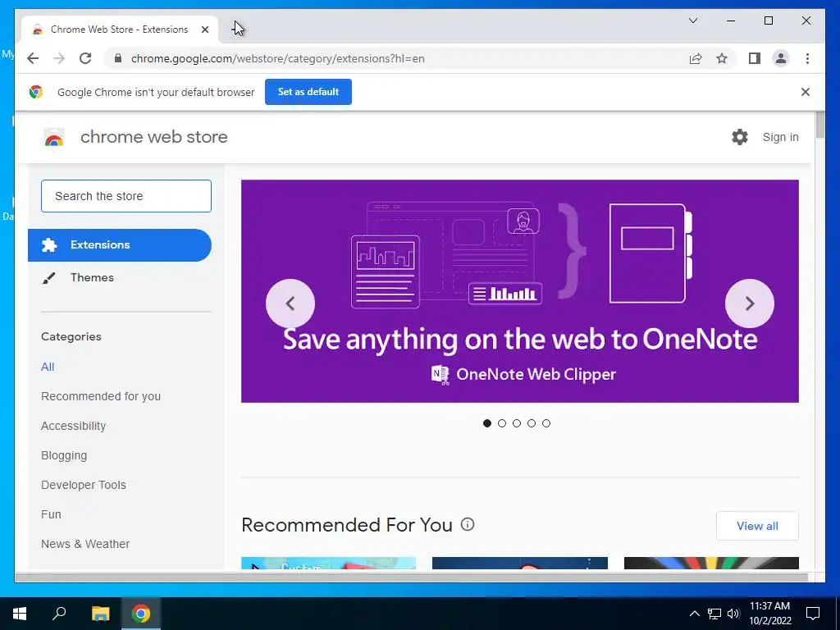The image size is (840, 630).
Task: Share this page using the share icon
Action: (x=696, y=58)
